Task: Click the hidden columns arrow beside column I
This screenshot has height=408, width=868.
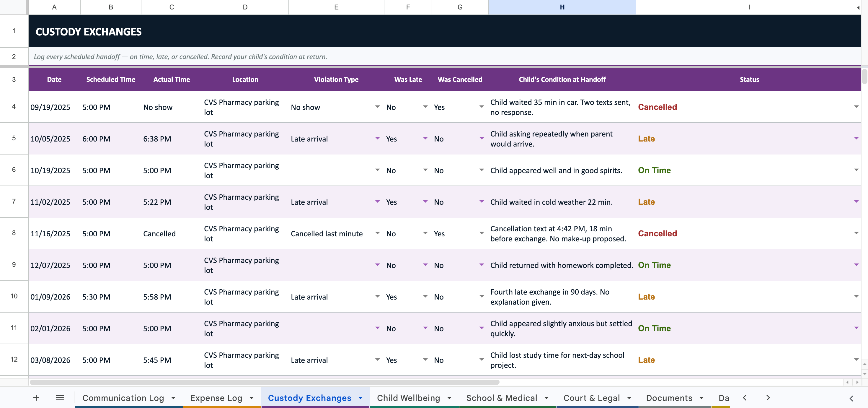Action: pyautogui.click(x=858, y=7)
